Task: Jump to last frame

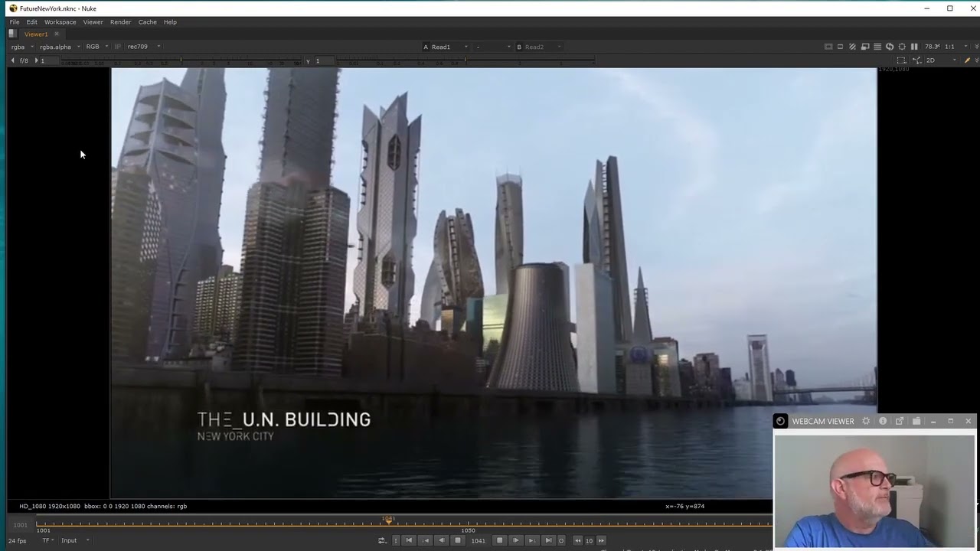Action: click(548, 540)
